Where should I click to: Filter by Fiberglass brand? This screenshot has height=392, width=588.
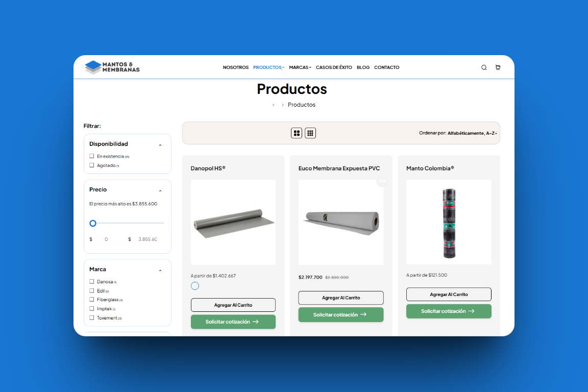click(x=91, y=300)
